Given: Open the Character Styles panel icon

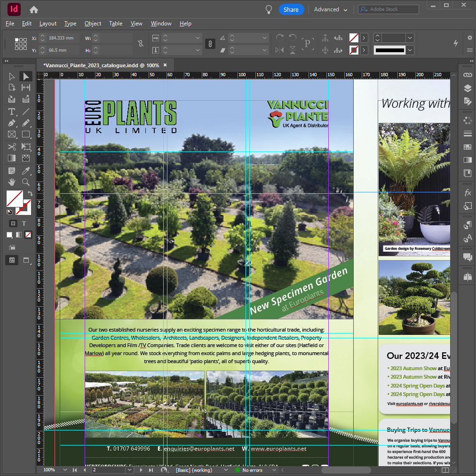Looking at the screenshot, I should point(468,238).
